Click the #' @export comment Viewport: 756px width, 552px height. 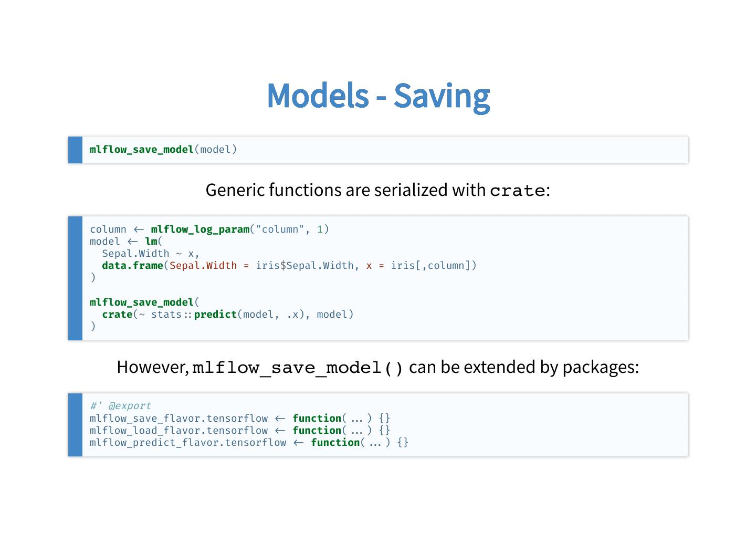coord(120,406)
